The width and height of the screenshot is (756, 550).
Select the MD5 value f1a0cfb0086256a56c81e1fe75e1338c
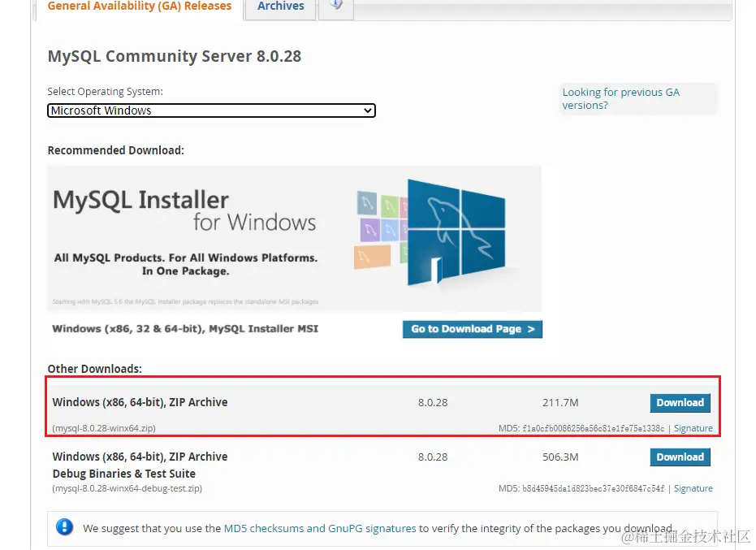pos(593,428)
